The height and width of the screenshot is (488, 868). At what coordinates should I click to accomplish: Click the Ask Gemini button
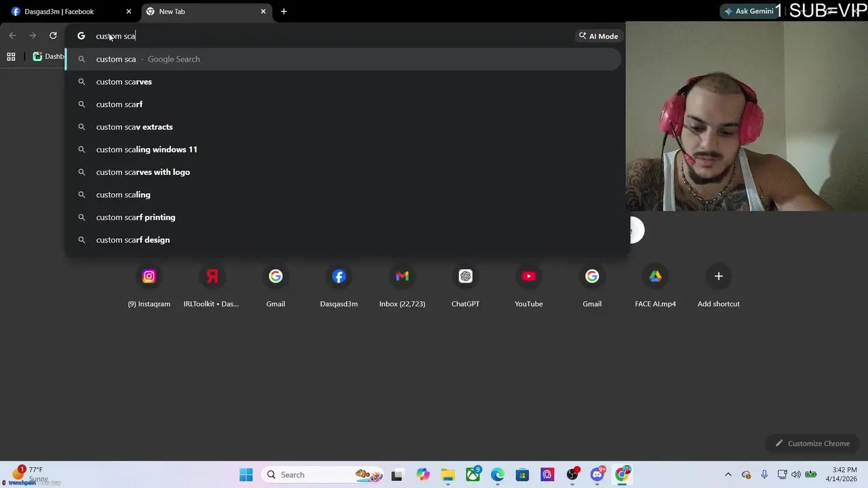point(749,12)
